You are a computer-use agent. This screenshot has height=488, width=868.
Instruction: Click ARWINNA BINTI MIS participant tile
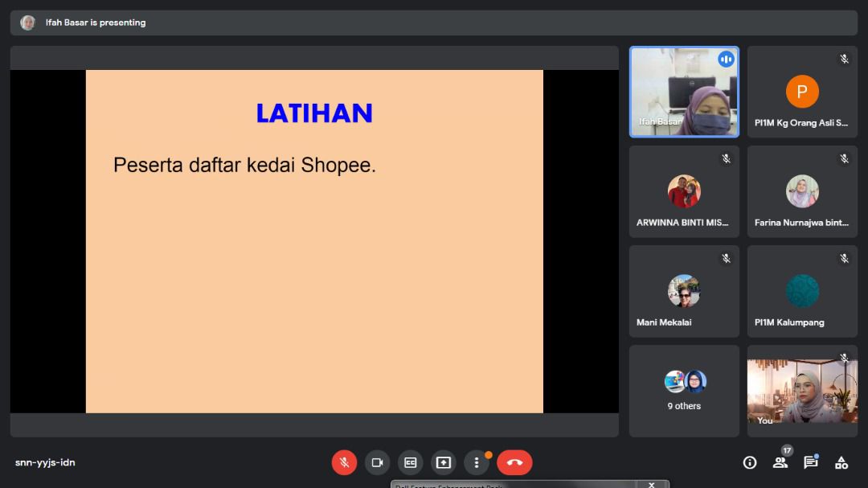tap(684, 191)
